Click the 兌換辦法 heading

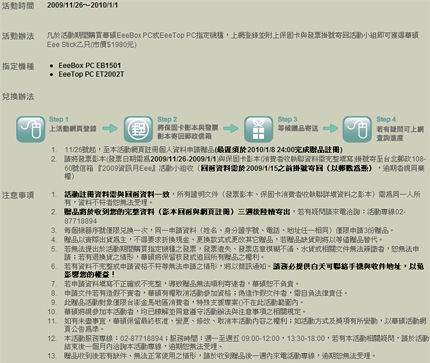[x=18, y=97]
